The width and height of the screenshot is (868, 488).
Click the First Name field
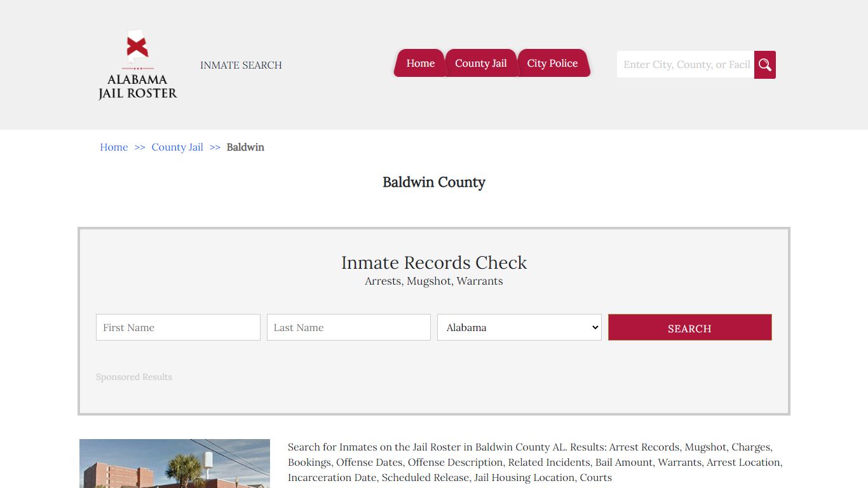pyautogui.click(x=178, y=327)
